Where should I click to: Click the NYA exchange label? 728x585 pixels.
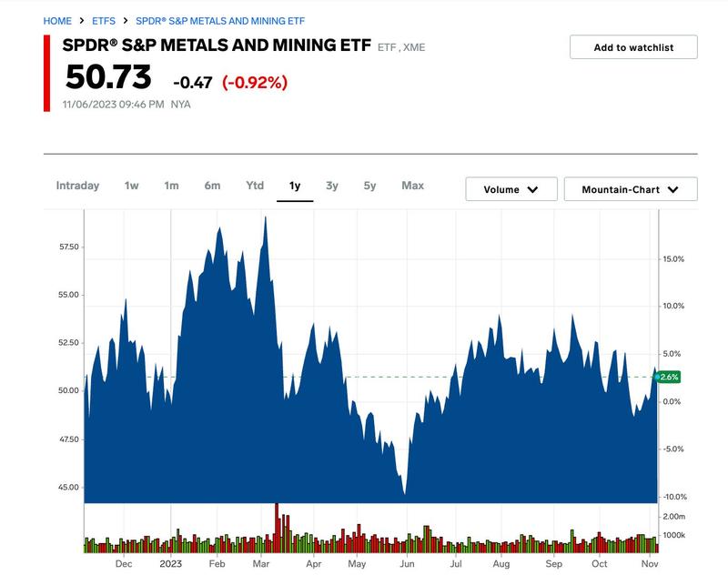pos(180,105)
